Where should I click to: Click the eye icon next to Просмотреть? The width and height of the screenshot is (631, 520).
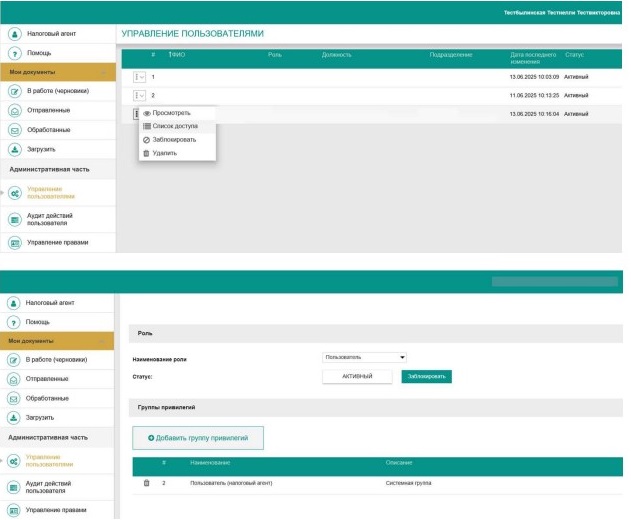point(147,113)
